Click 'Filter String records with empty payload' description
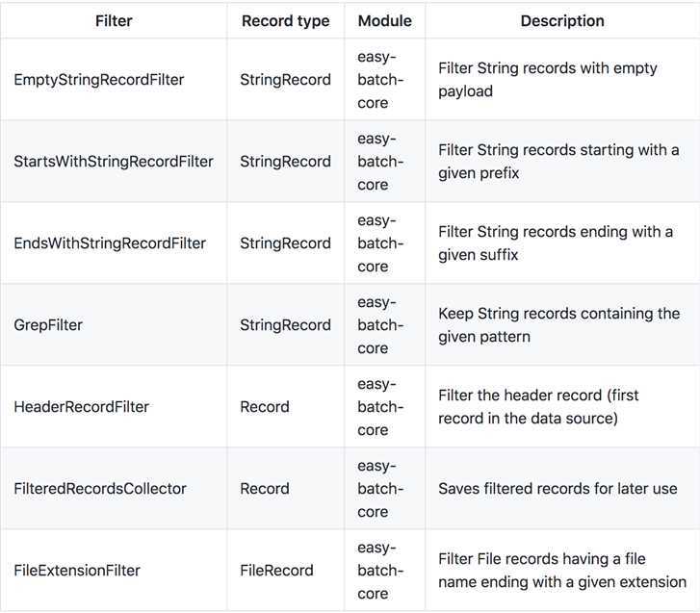 tap(548, 80)
